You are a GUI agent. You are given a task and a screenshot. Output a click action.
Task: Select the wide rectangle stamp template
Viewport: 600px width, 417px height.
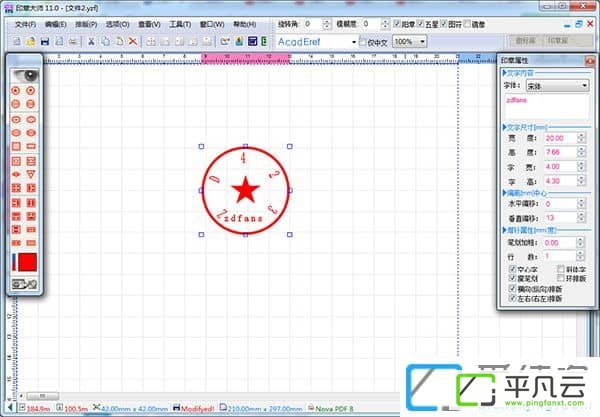(x=31, y=146)
